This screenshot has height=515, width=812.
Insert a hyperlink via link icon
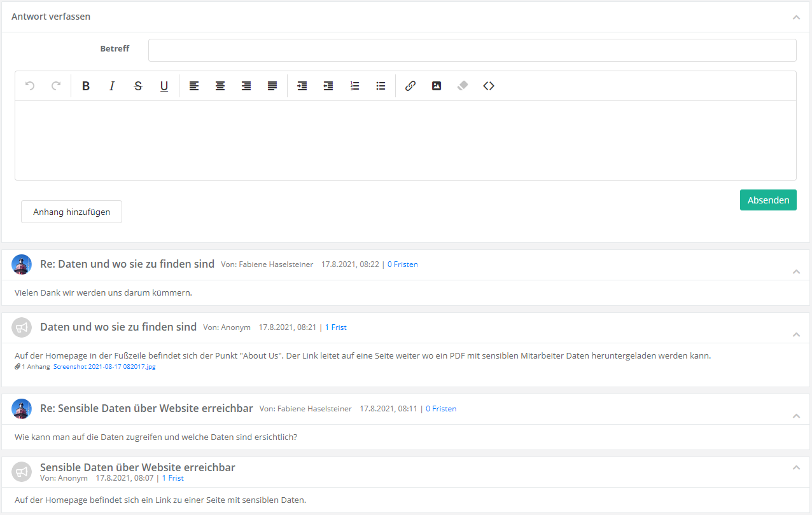tap(410, 86)
